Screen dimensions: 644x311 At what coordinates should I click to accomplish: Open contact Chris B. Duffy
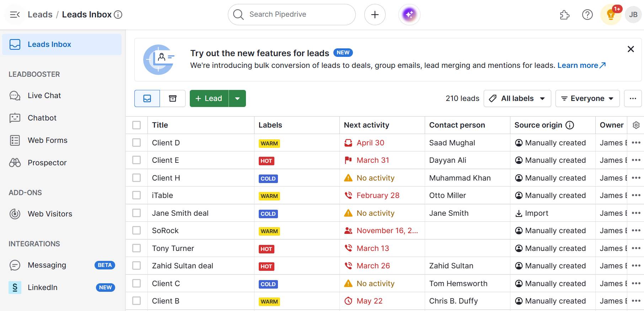pos(454,301)
